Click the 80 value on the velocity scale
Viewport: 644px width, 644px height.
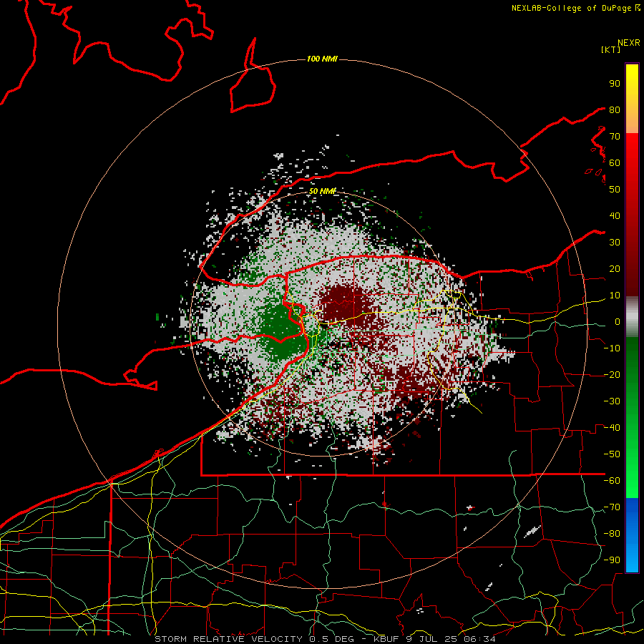(x=615, y=109)
